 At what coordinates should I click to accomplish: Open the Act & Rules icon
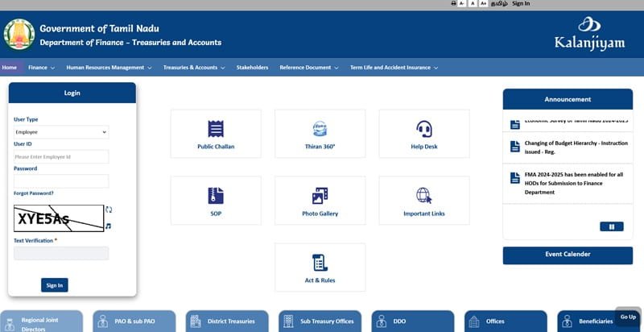(x=320, y=262)
